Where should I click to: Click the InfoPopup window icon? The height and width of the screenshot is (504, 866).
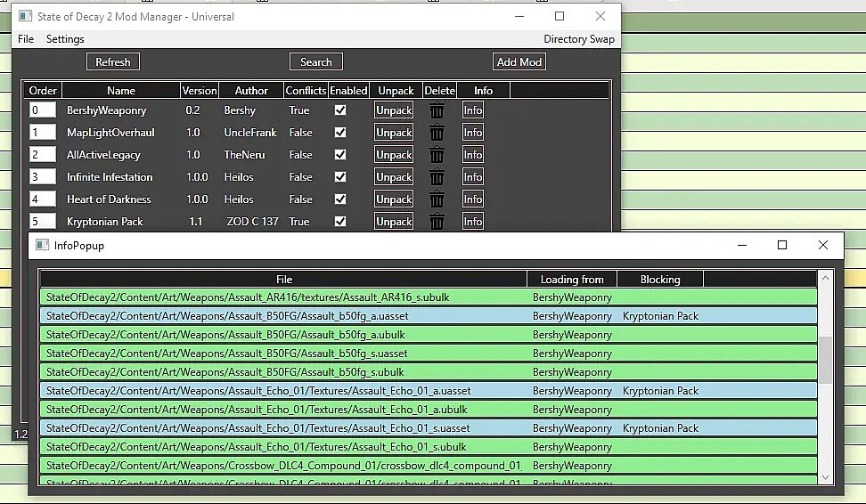click(x=42, y=245)
